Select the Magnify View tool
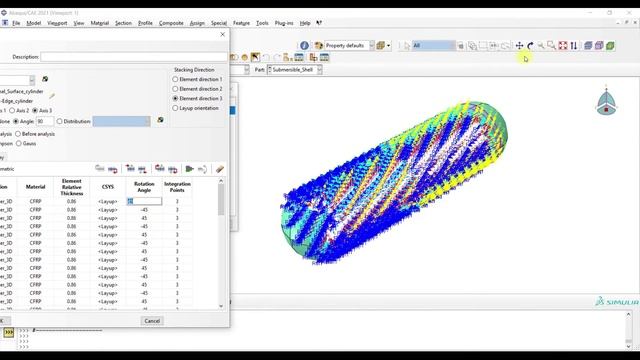The height and width of the screenshot is (360, 640). coord(541,46)
